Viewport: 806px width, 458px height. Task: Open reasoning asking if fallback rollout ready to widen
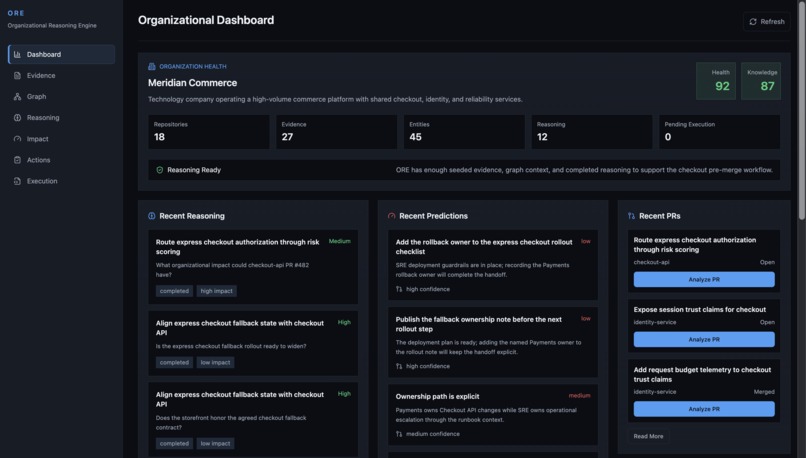[x=253, y=343]
